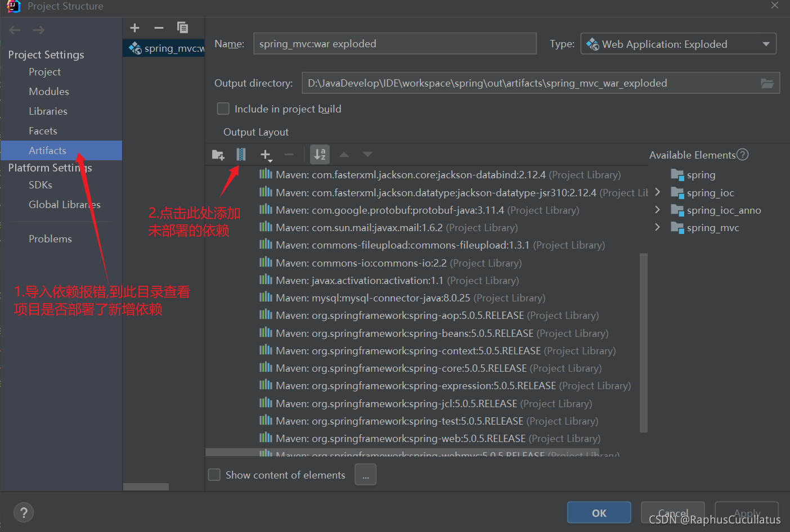Open Global Libraries settings
790x532 pixels.
point(64,205)
